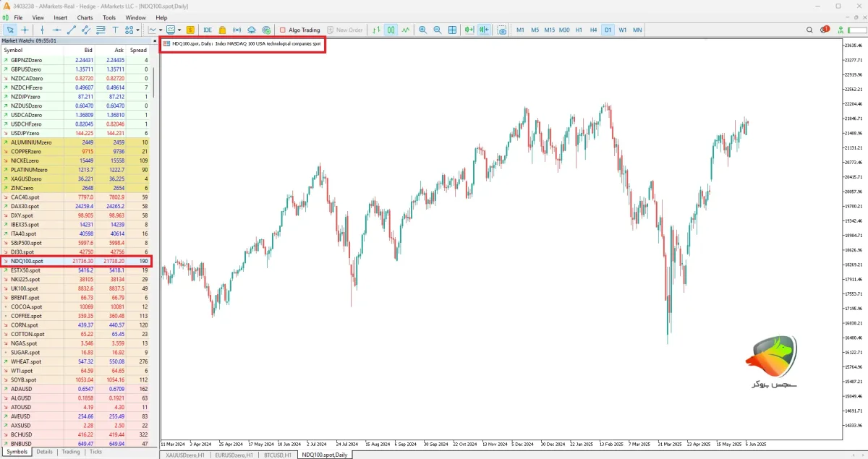Open the View menu
Screen dimensions: 868x459
coord(38,17)
